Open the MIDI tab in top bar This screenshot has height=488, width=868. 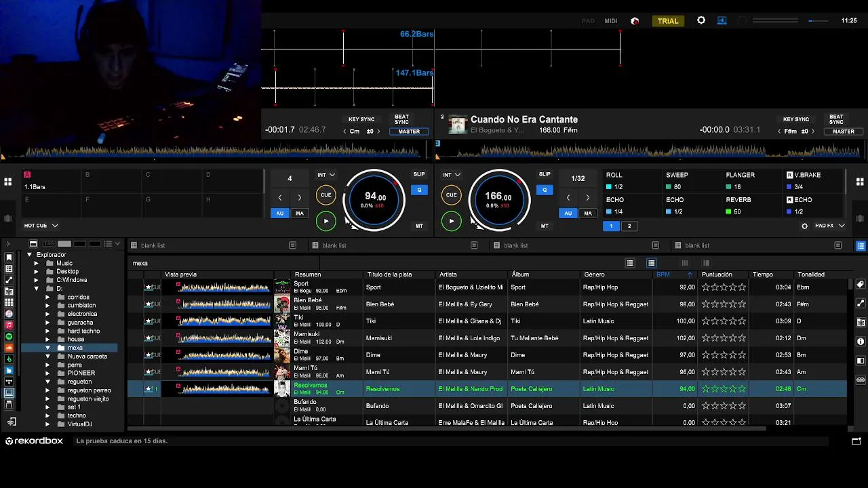coord(611,21)
